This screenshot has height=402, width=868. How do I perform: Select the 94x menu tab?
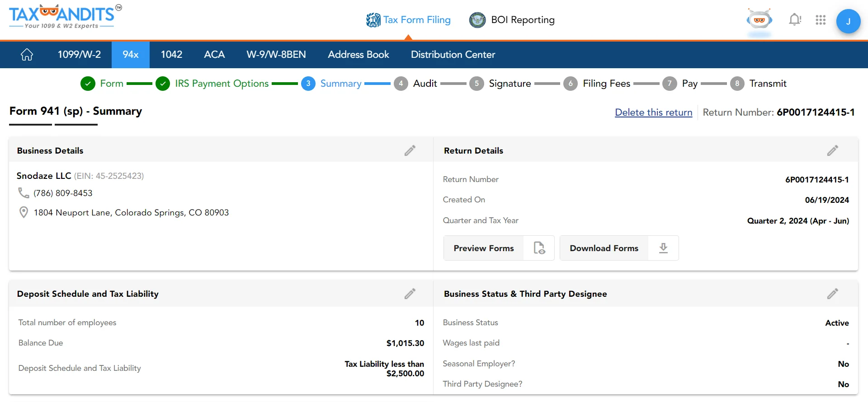[x=131, y=55]
